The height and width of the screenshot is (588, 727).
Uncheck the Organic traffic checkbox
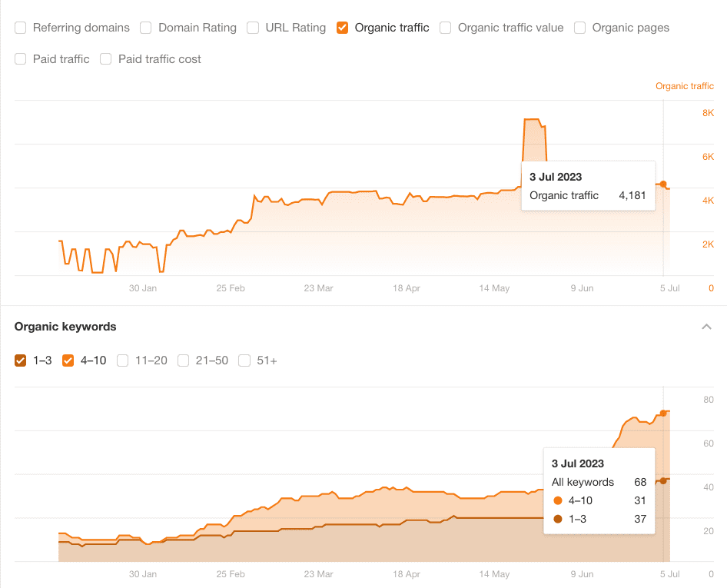tap(343, 28)
